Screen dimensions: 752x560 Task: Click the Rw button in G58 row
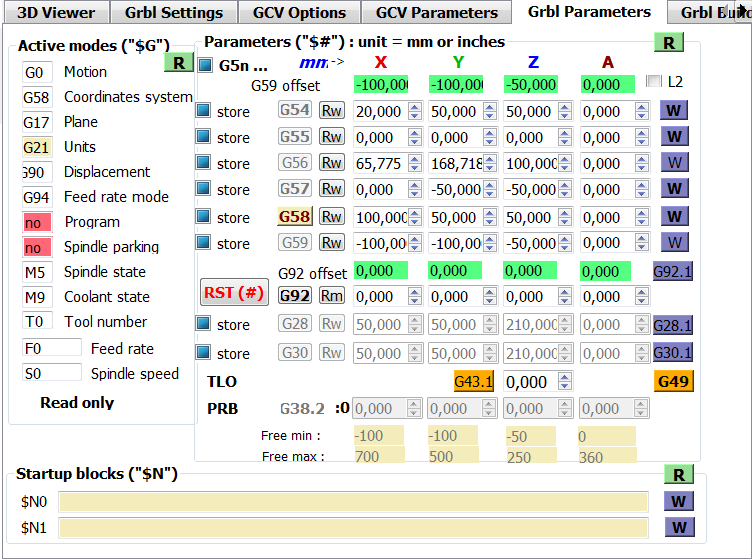[x=332, y=217]
